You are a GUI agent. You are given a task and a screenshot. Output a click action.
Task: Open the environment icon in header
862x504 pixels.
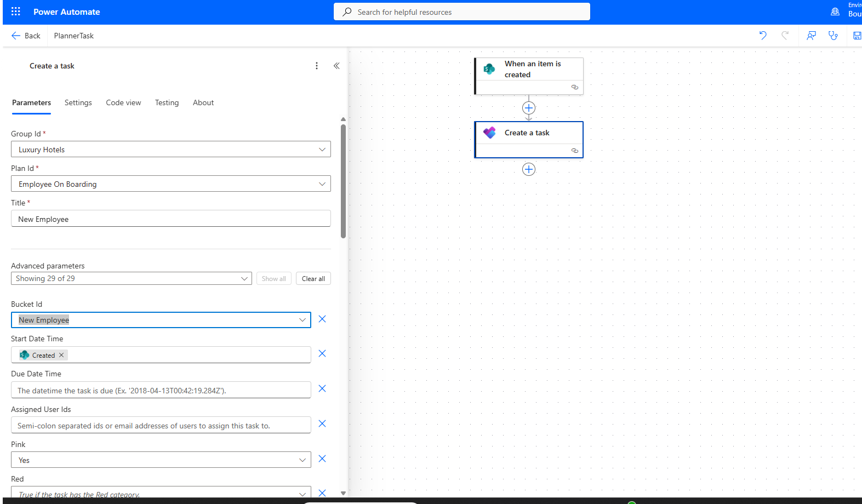(835, 12)
